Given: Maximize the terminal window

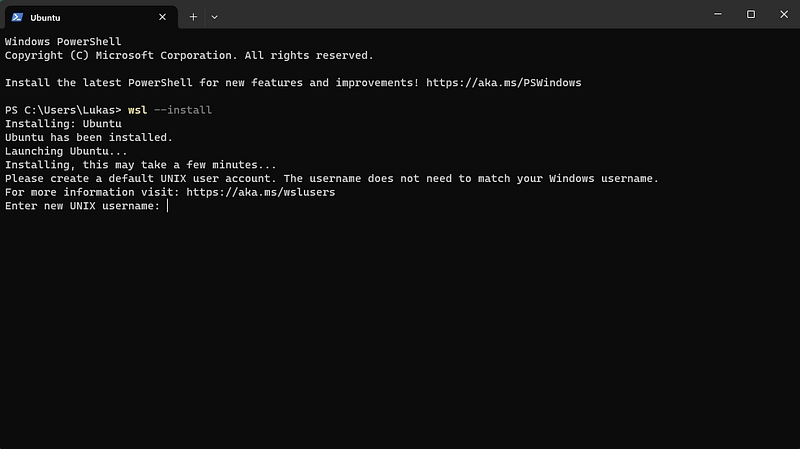Looking at the screenshot, I should [x=751, y=14].
